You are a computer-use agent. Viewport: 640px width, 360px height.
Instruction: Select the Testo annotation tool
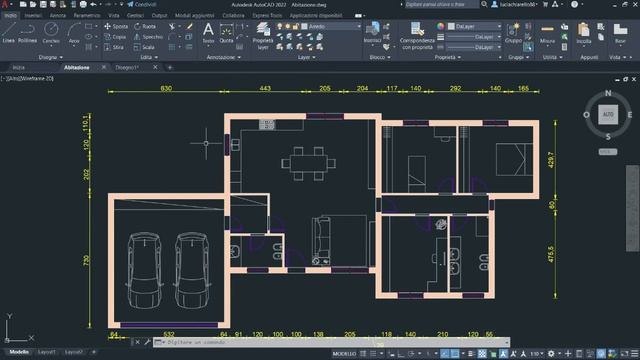point(208,33)
